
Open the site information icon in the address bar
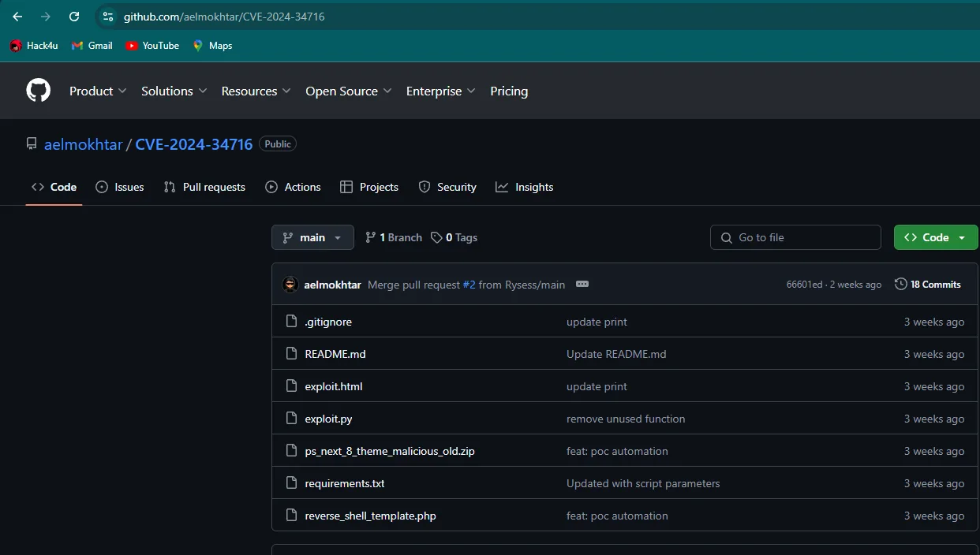click(x=108, y=17)
